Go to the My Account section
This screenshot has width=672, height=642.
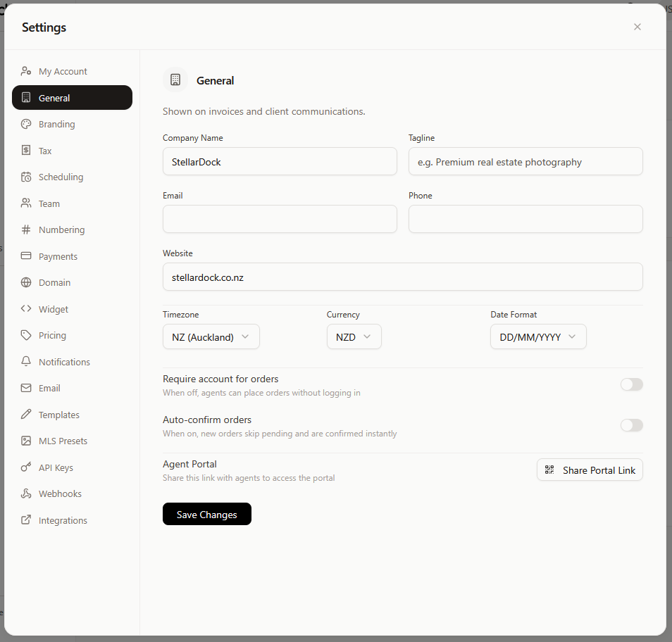(63, 71)
